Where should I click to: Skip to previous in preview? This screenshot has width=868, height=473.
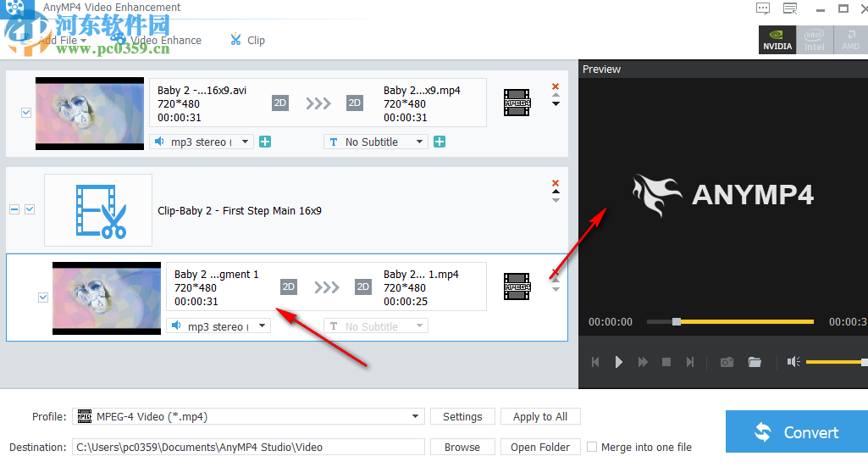595,362
